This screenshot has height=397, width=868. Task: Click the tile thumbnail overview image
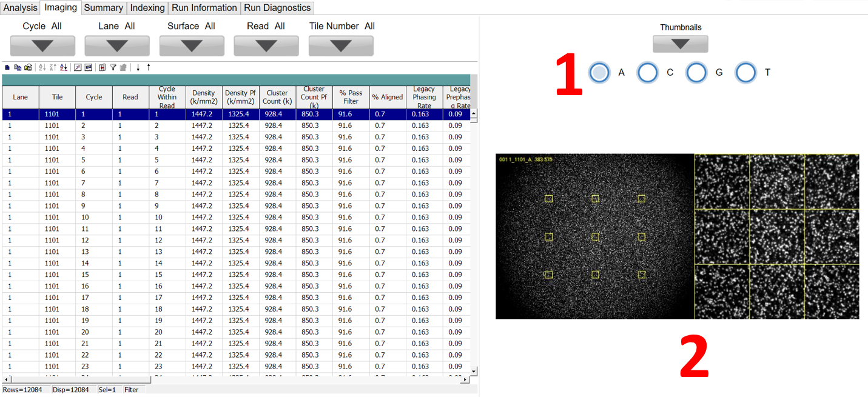594,236
